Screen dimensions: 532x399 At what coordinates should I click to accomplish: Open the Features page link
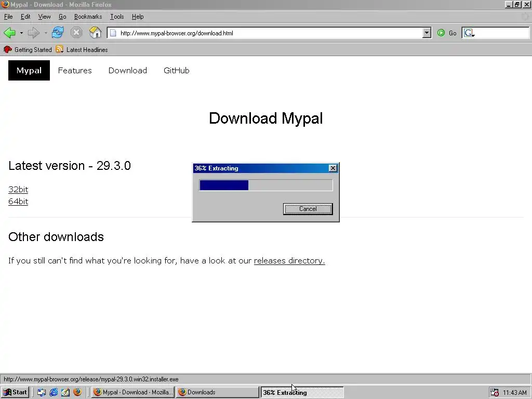(75, 70)
